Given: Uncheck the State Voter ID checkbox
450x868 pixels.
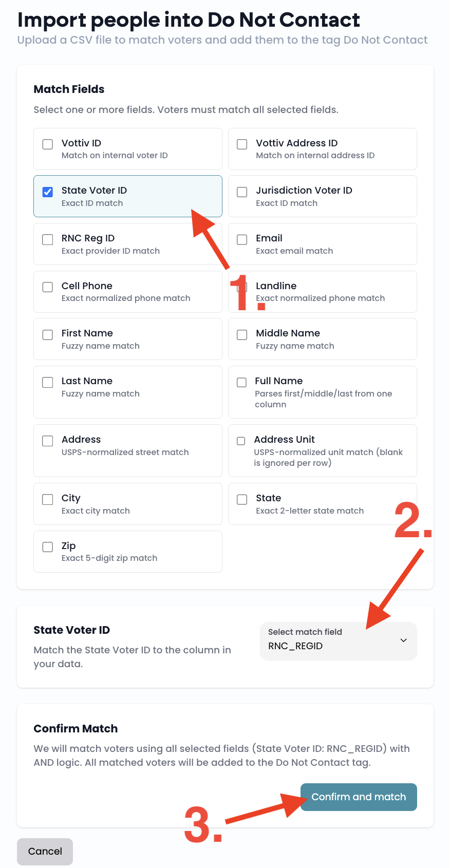Looking at the screenshot, I should tap(48, 192).
